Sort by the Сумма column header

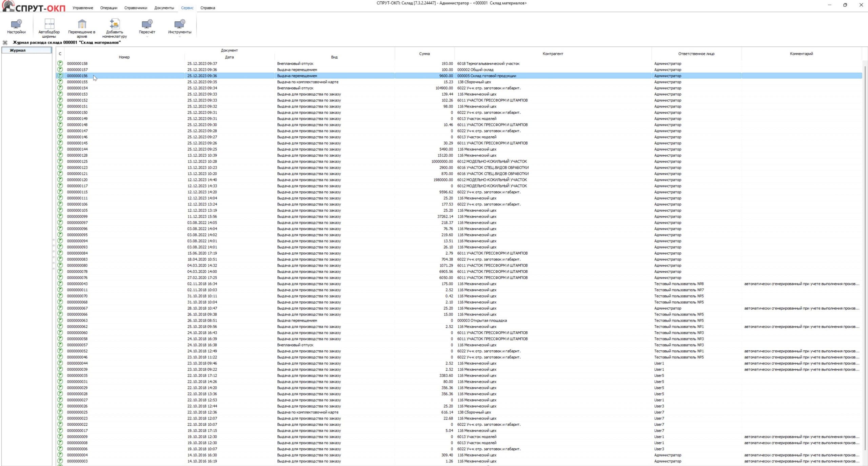pos(424,54)
